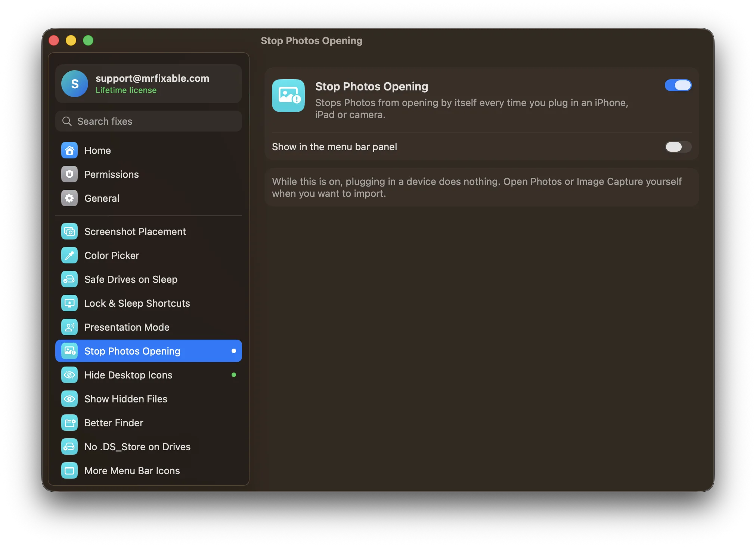
Task: Open the Home sidebar icon
Action: 69,151
